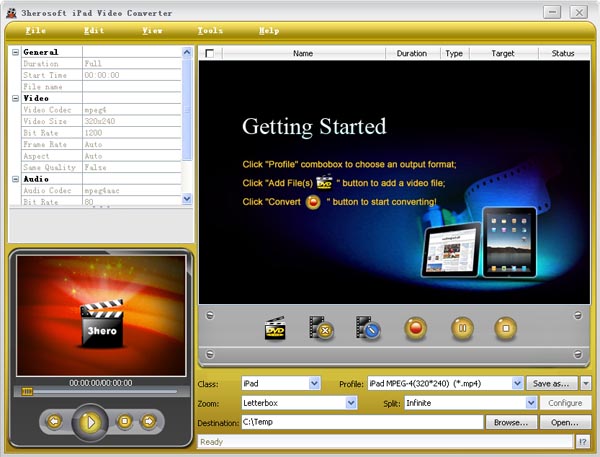Click the Type column header
600x457 pixels.
coord(454,53)
